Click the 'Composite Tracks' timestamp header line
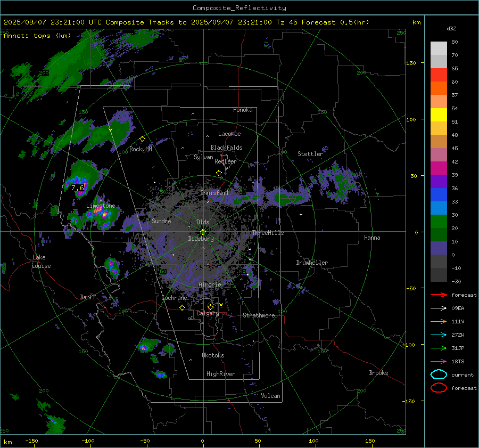 pos(186,22)
